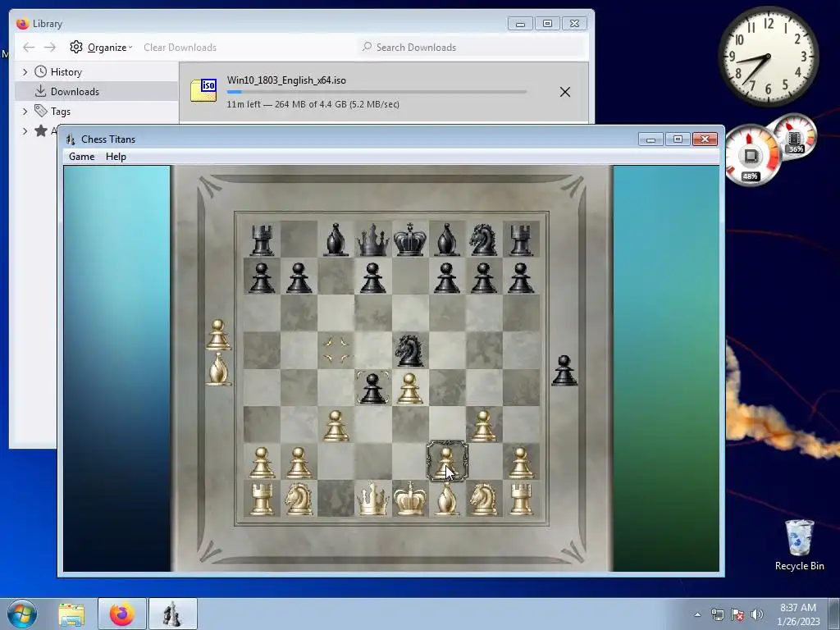
Task: Select the white pawn on e4
Action: (x=410, y=388)
